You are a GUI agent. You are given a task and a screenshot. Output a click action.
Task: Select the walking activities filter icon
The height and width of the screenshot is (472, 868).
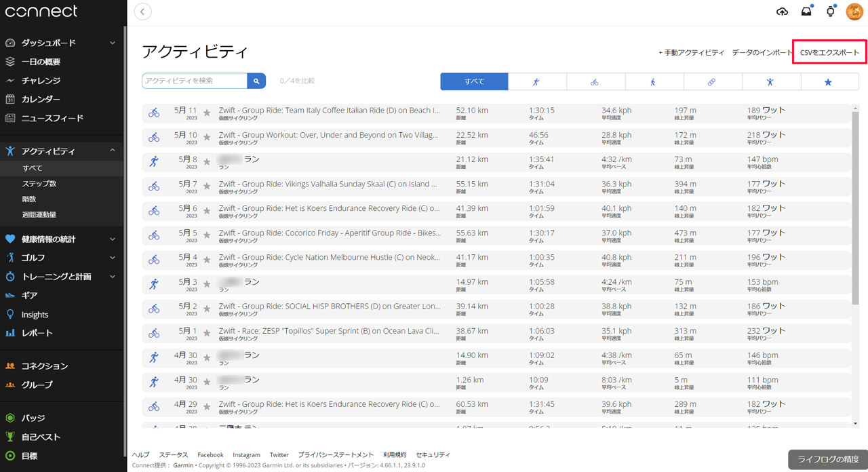(x=654, y=81)
